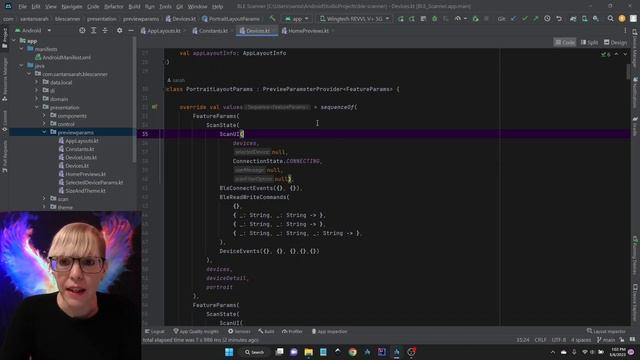Open Search Everywhere magnifier icon

(610, 19)
